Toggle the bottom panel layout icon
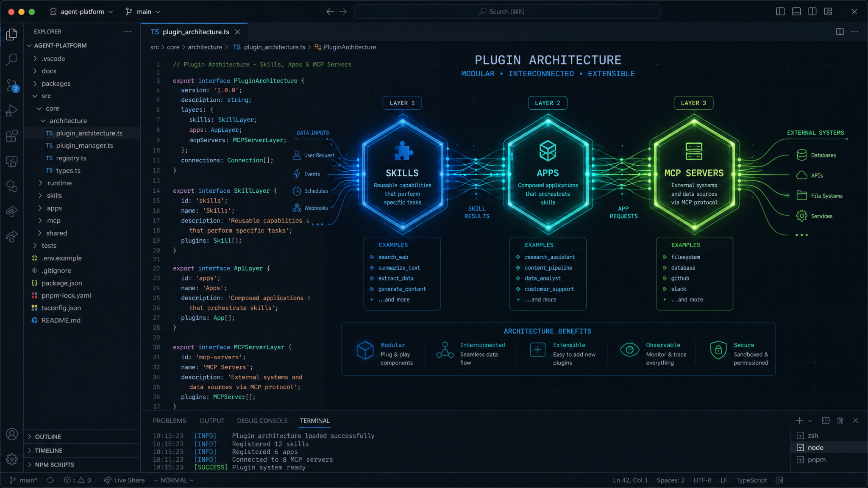The width and height of the screenshot is (868, 488). [796, 11]
